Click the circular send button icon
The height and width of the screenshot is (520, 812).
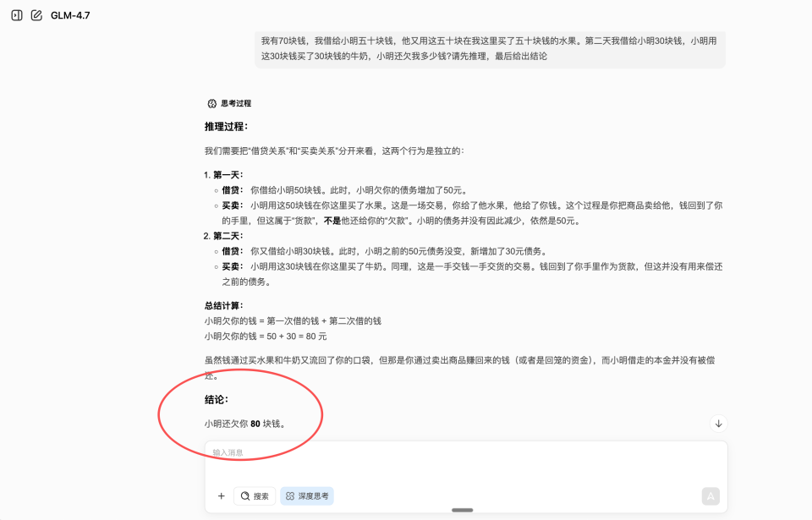coord(711,495)
